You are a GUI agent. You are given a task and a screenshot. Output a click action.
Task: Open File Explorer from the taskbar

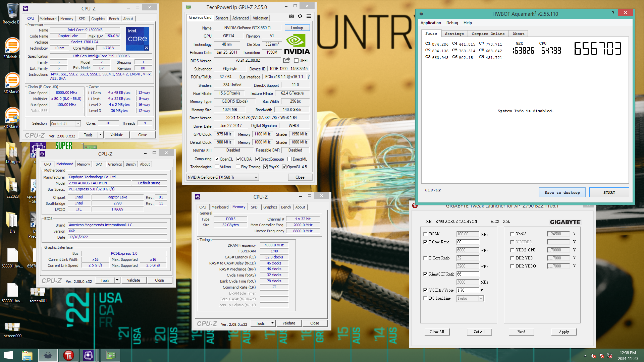27,355
